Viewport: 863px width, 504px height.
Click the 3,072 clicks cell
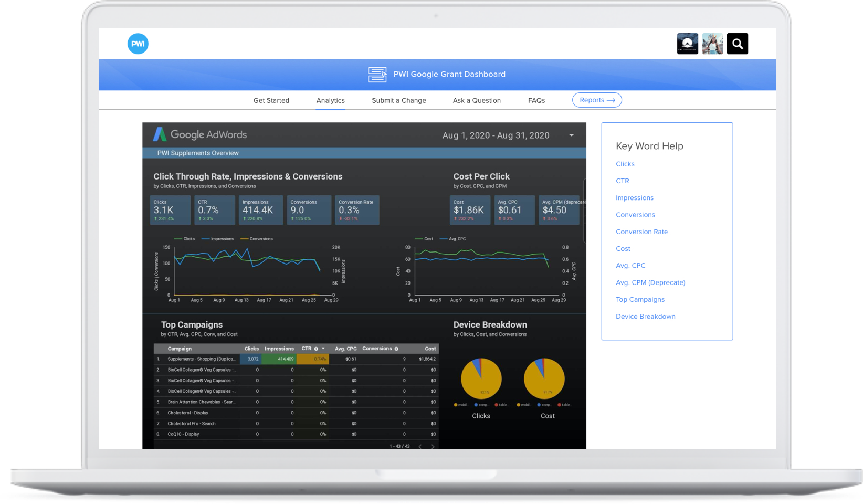[251, 359]
